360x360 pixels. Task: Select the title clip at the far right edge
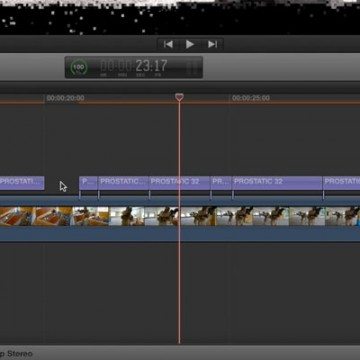342,183
